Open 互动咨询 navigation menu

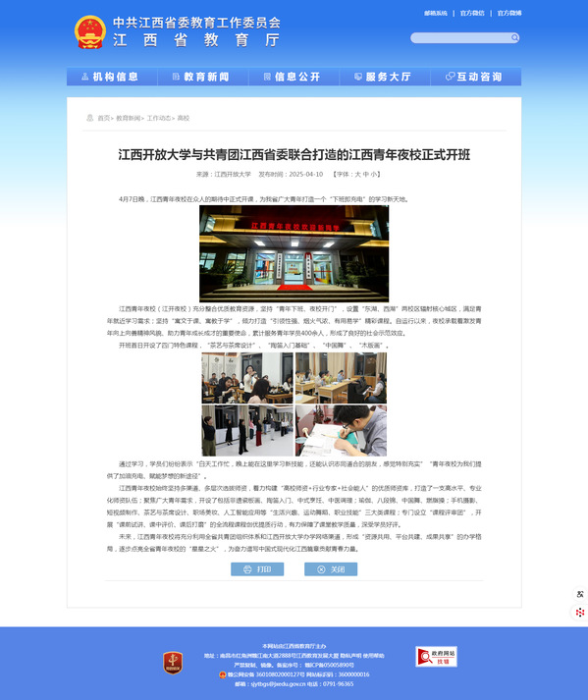pos(476,77)
